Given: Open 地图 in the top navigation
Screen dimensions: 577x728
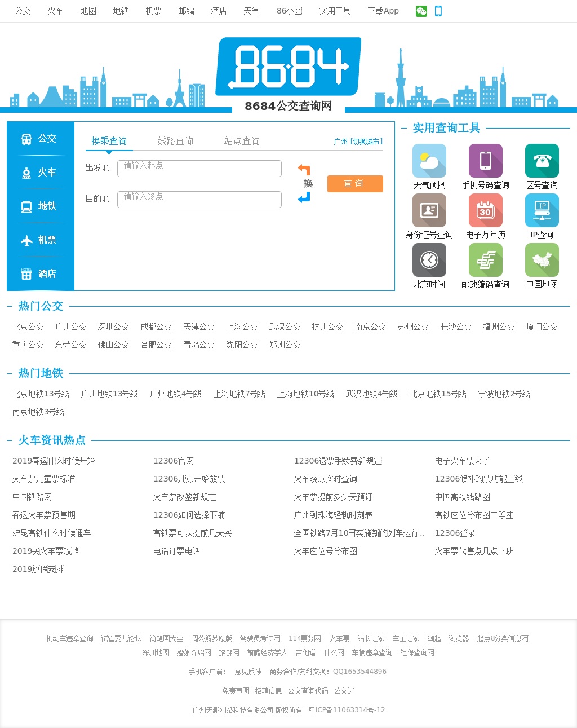Looking at the screenshot, I should click(x=88, y=11).
